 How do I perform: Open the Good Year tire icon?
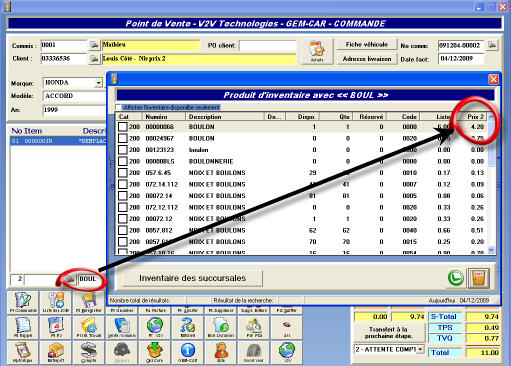click(254, 352)
